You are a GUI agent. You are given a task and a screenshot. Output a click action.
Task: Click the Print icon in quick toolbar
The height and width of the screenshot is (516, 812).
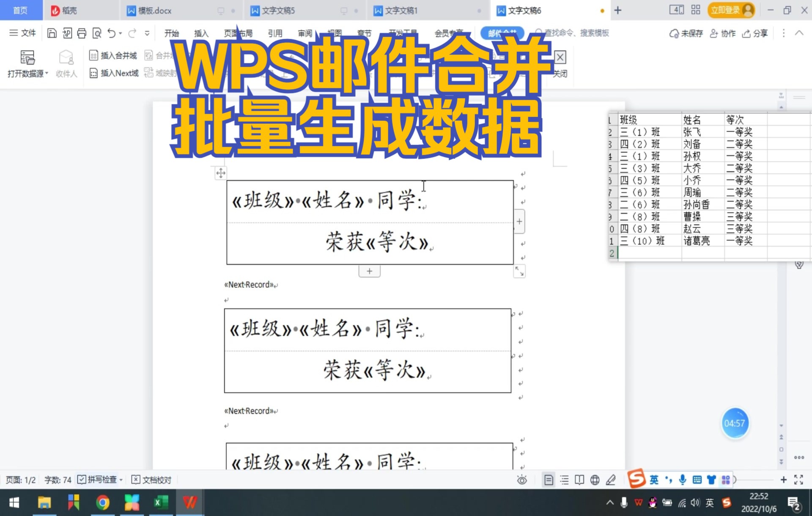pos(82,33)
